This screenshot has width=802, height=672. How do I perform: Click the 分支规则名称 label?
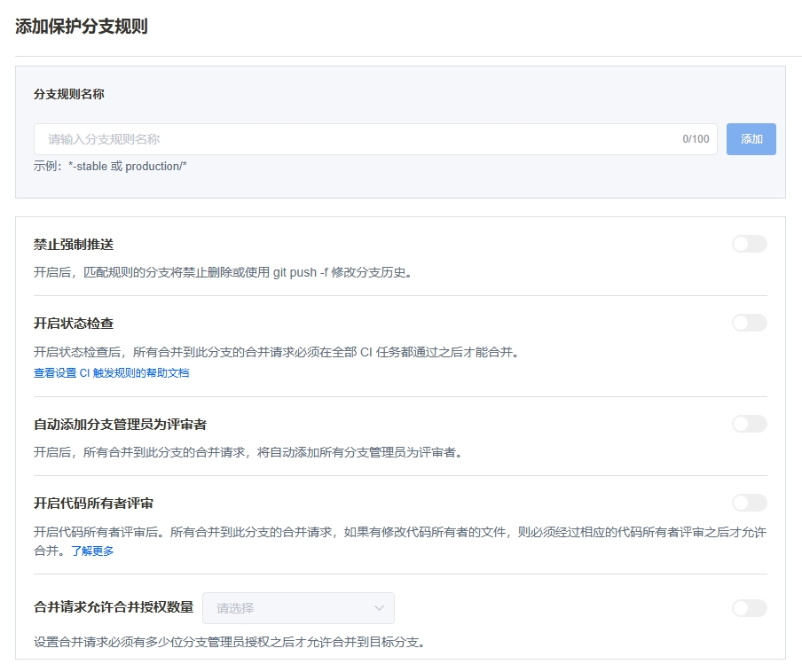pyautogui.click(x=69, y=94)
